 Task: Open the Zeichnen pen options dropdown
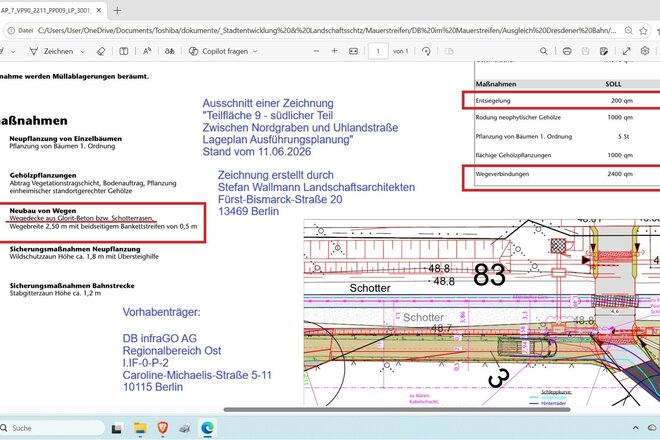pos(82,51)
